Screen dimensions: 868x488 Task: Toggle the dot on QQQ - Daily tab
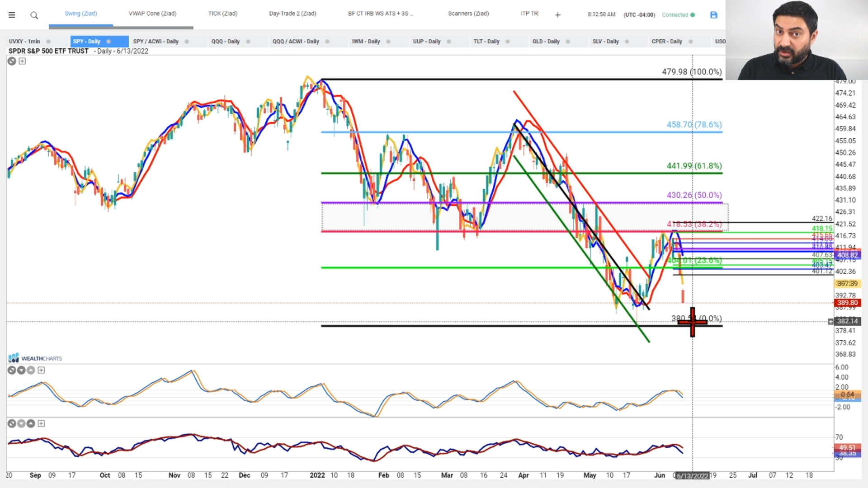pos(248,42)
